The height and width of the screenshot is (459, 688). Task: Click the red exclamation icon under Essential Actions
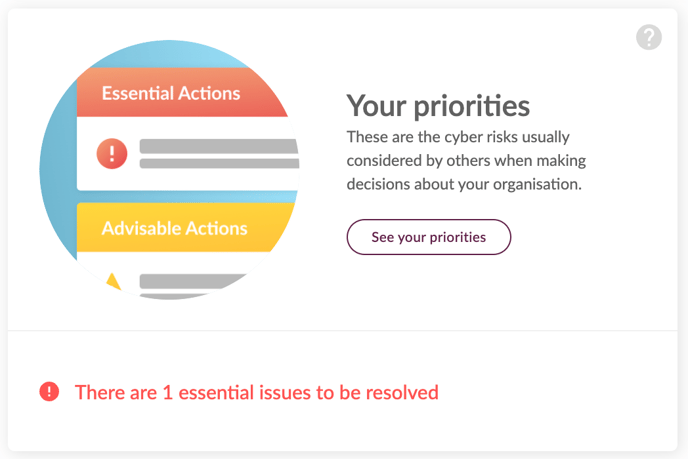[112, 153]
